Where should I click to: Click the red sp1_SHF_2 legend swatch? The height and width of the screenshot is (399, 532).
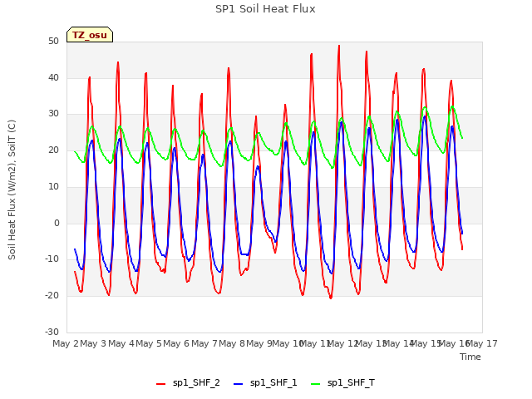160,384
